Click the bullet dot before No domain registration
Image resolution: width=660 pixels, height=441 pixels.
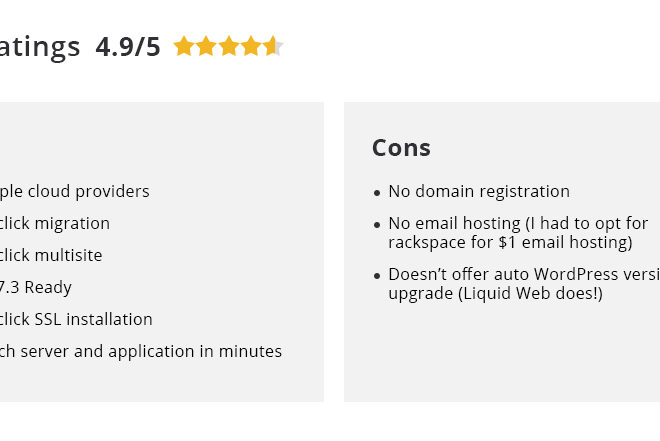point(377,193)
